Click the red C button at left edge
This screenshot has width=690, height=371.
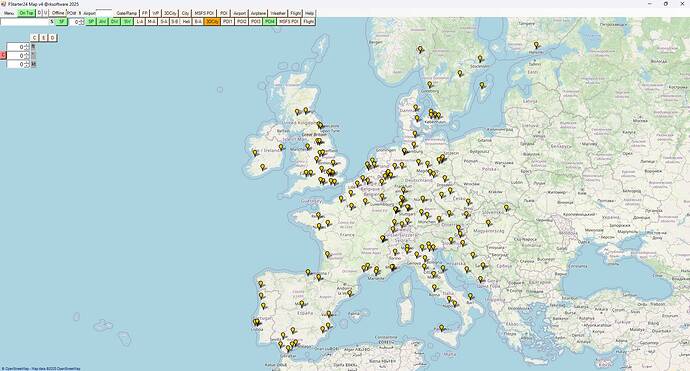pyautogui.click(x=4, y=55)
